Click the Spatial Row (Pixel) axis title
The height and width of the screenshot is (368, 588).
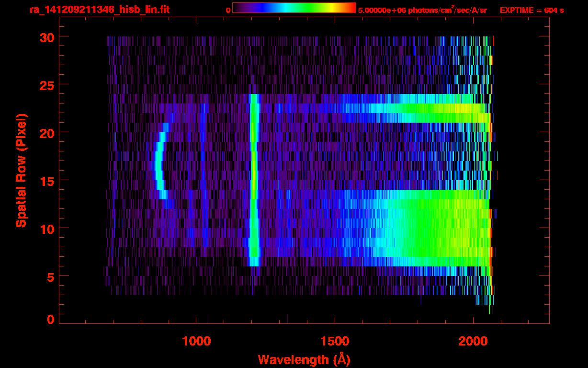coord(22,170)
